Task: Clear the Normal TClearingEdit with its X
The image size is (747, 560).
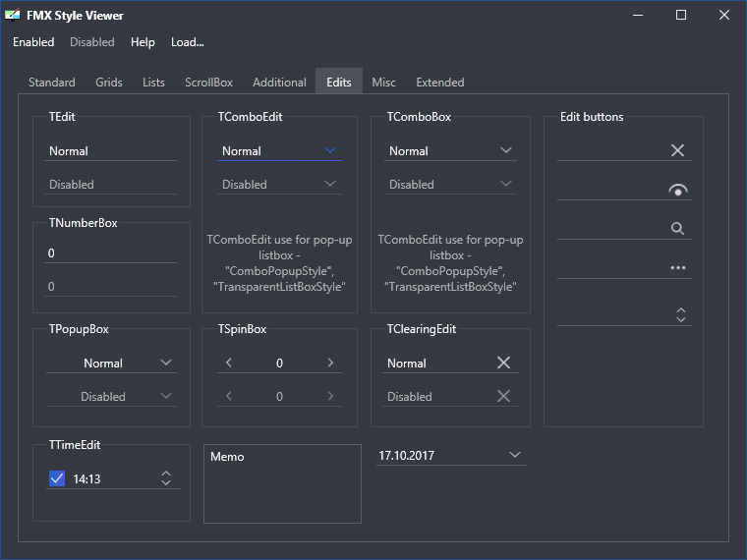Action: pos(503,363)
